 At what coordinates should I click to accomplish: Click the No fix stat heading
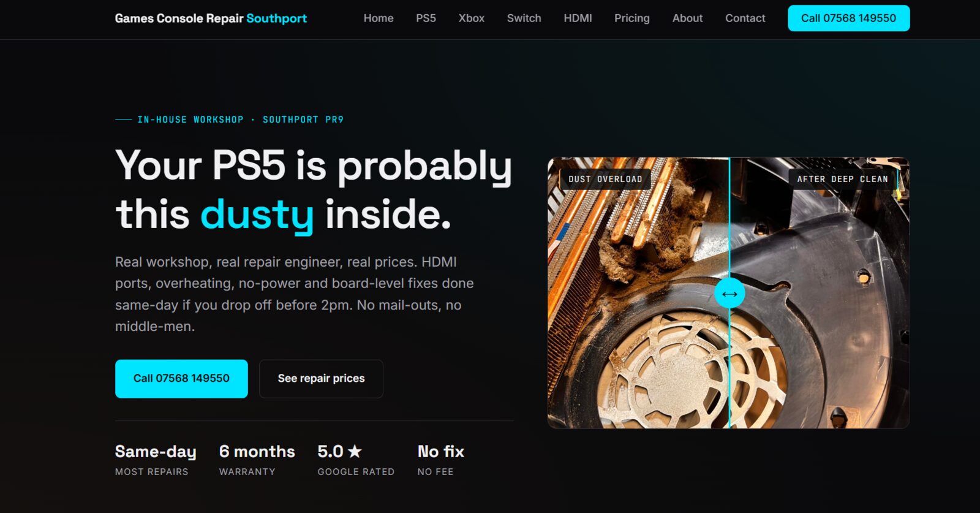pos(441,452)
